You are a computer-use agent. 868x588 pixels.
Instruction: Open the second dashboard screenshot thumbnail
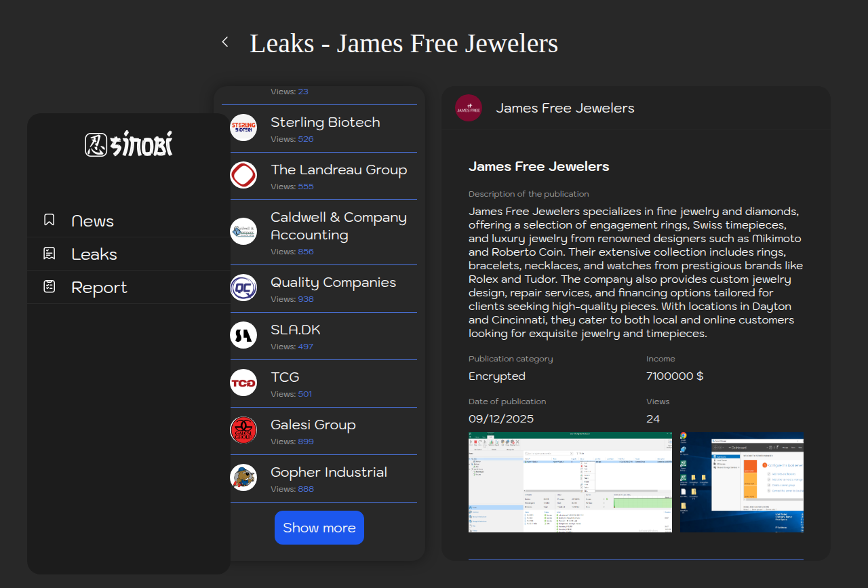(x=742, y=482)
